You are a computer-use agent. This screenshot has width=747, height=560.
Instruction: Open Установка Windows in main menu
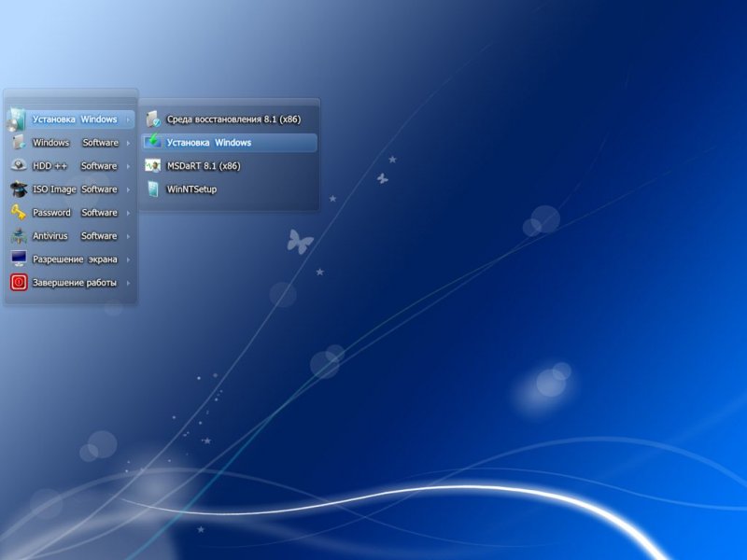pyautogui.click(x=70, y=119)
